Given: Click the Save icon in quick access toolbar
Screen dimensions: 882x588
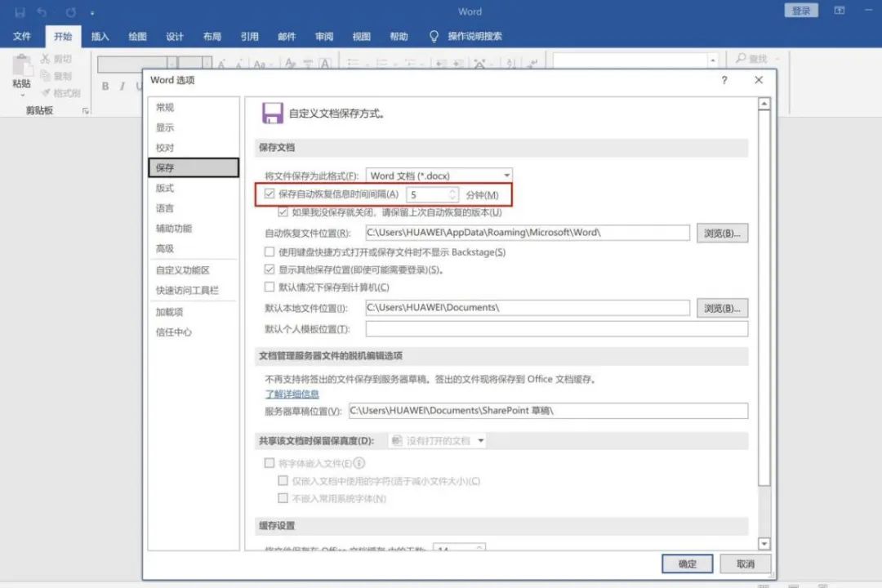Looking at the screenshot, I should coord(20,11).
